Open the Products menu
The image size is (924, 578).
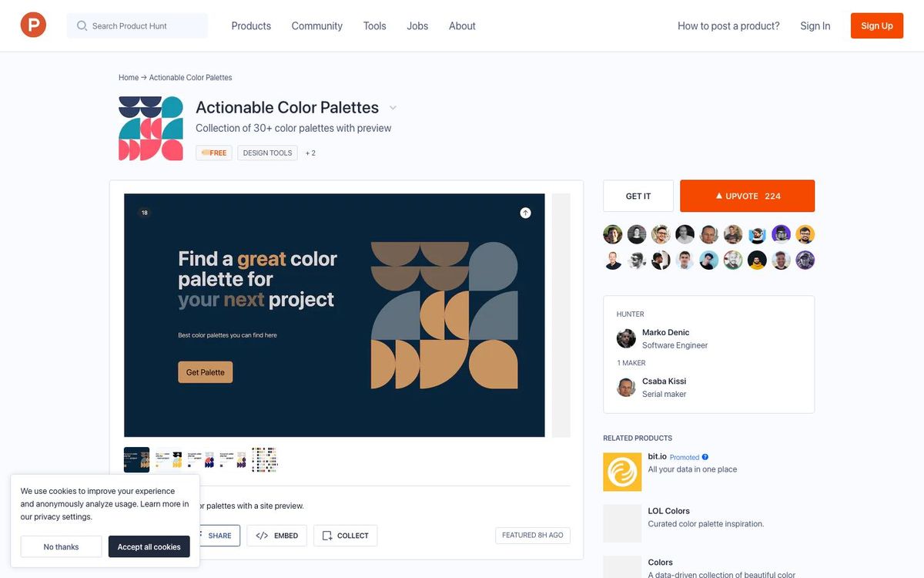251,25
